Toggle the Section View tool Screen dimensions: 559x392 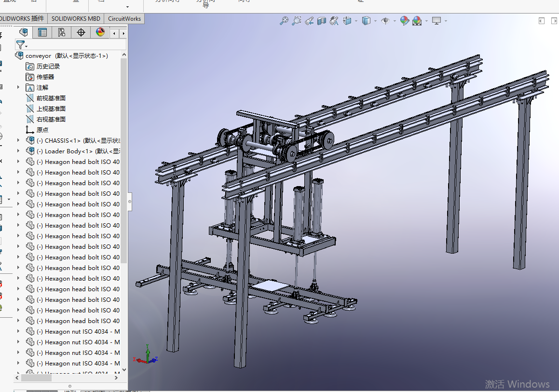point(322,21)
